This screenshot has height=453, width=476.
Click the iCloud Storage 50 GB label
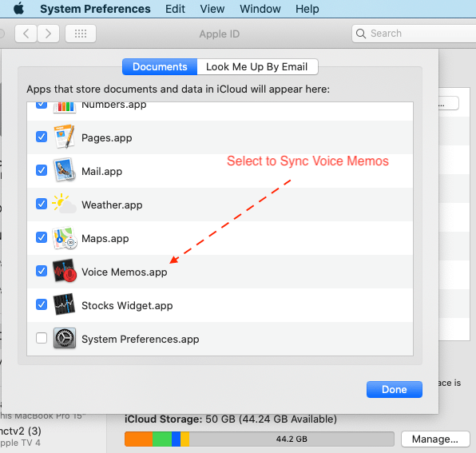pyautogui.click(x=231, y=419)
